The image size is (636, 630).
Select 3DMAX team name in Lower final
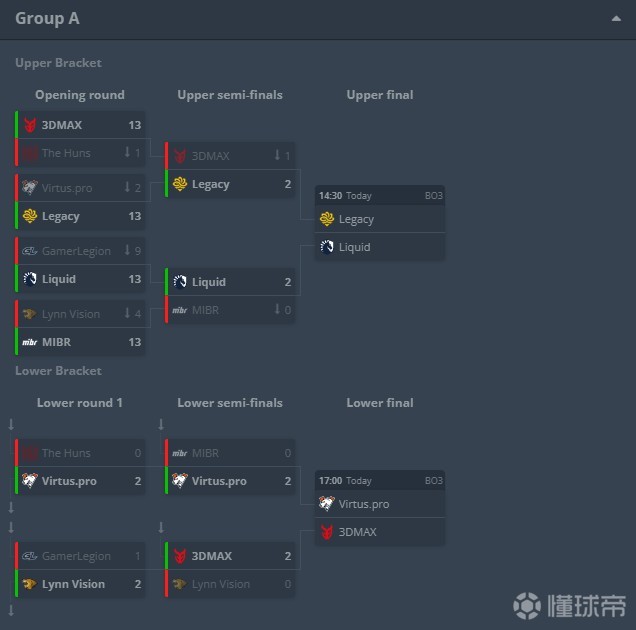click(358, 532)
